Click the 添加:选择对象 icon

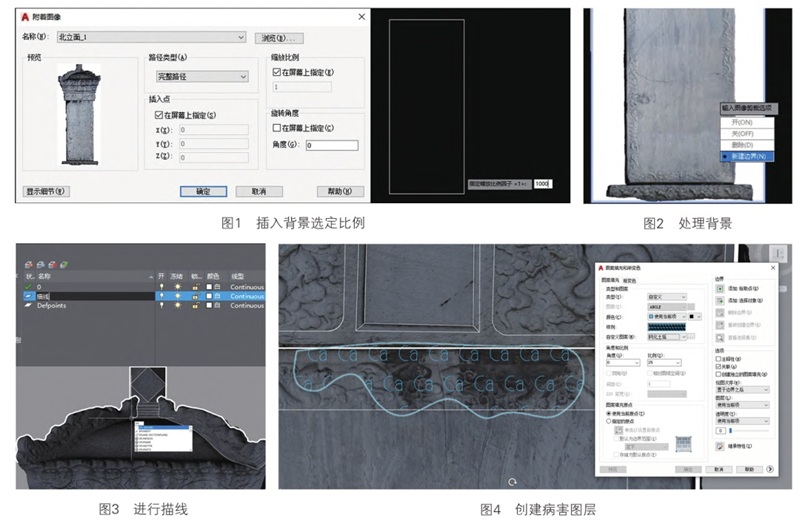720,301
